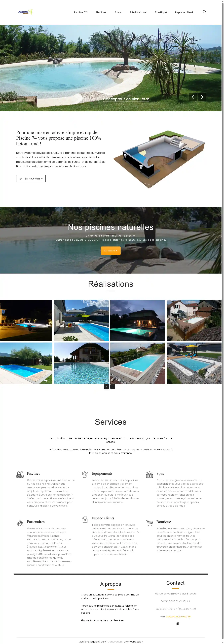224x644 pixels.
Task: Open the Spas menu item
Action: point(118,12)
